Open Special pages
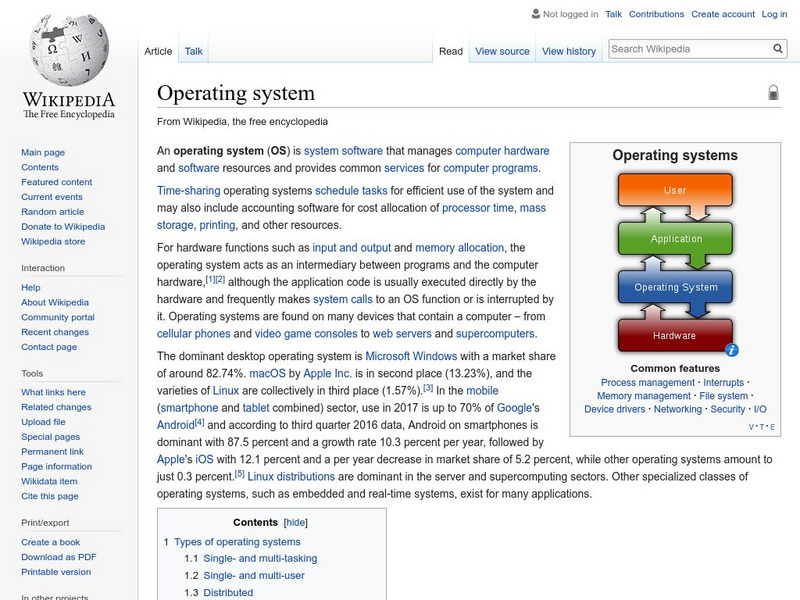 click(51, 436)
